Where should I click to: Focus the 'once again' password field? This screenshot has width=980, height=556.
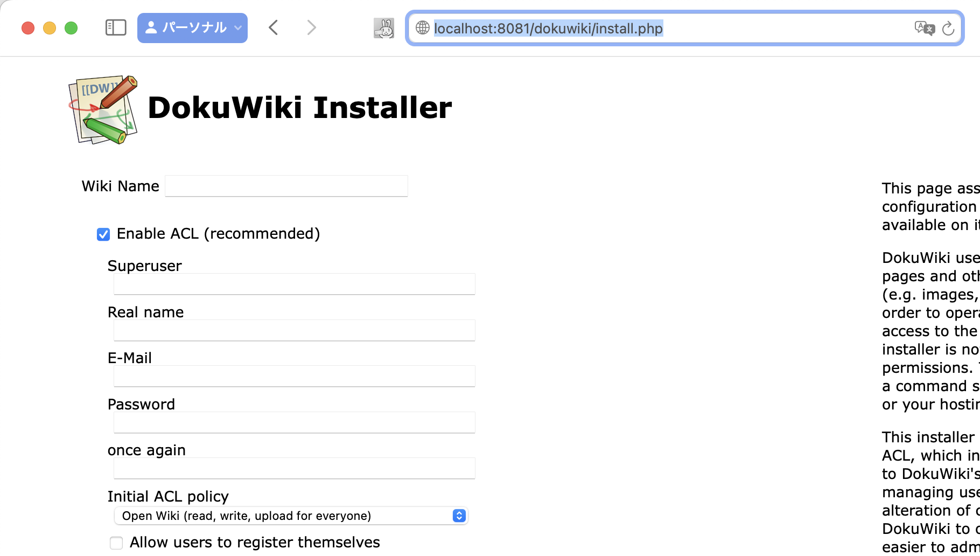pos(295,468)
